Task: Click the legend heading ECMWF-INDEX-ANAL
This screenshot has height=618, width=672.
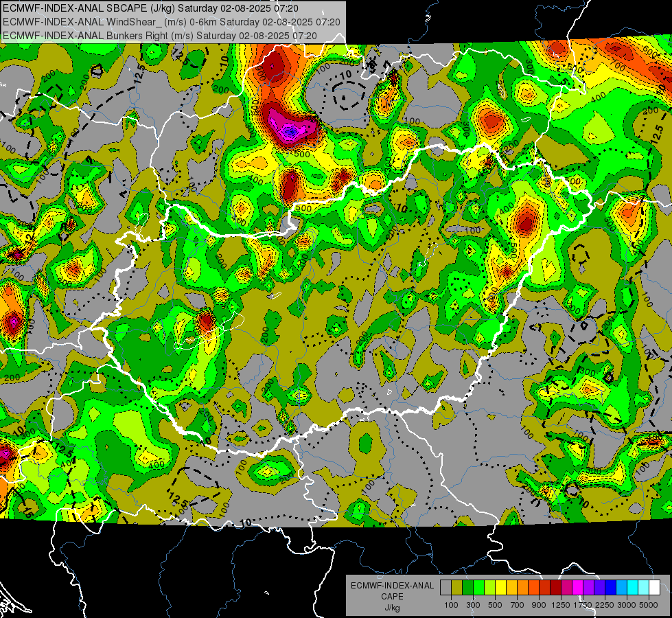Action: click(x=392, y=586)
